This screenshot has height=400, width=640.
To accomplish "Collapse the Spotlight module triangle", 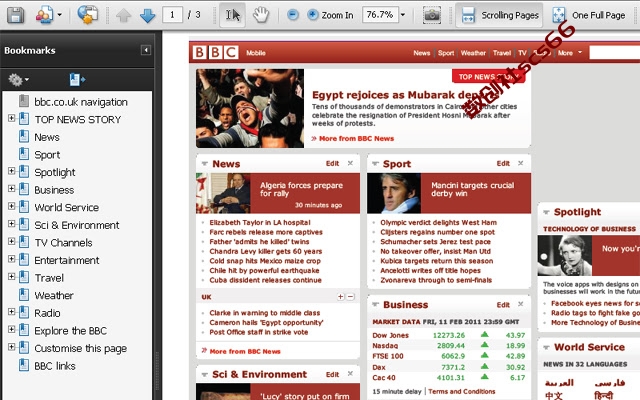I will 546,212.
